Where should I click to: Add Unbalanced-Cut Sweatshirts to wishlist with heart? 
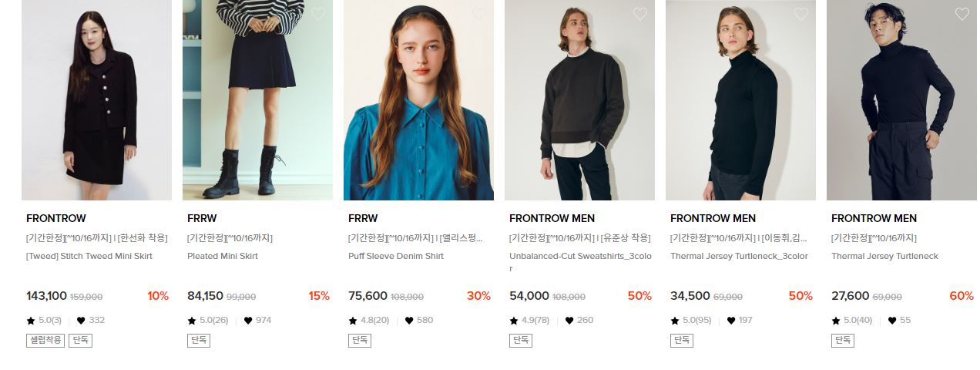(x=640, y=14)
